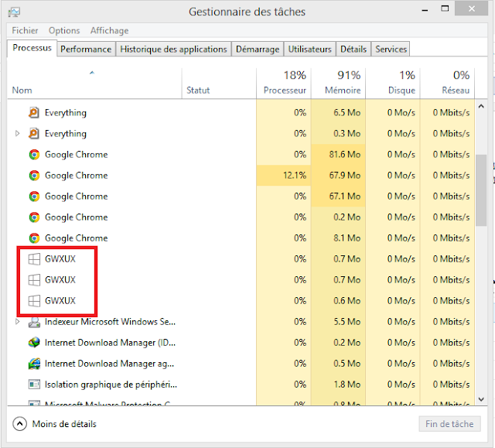Expand the Indexeur Microsoft Windows Search group
This screenshot has height=448, width=495.
click(17, 322)
